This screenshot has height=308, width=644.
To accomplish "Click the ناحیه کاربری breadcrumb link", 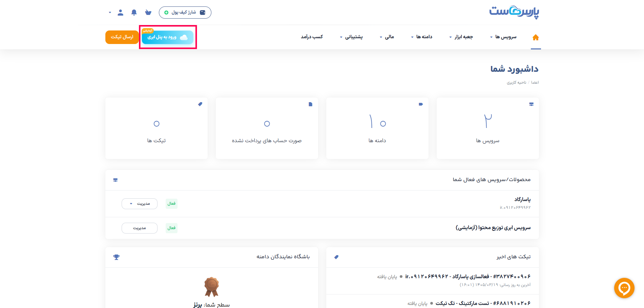I will coord(517,83).
